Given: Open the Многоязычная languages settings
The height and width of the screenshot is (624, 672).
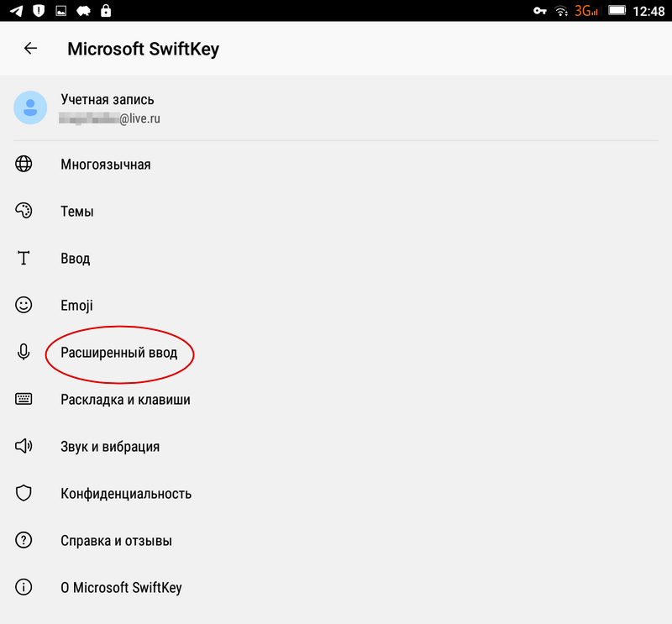Looking at the screenshot, I should [x=336, y=164].
